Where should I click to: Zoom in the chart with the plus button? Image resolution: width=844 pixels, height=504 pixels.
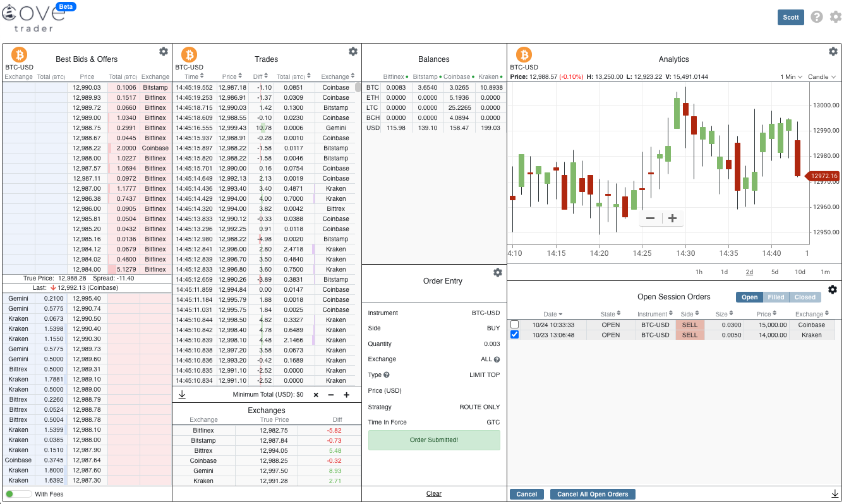672,219
